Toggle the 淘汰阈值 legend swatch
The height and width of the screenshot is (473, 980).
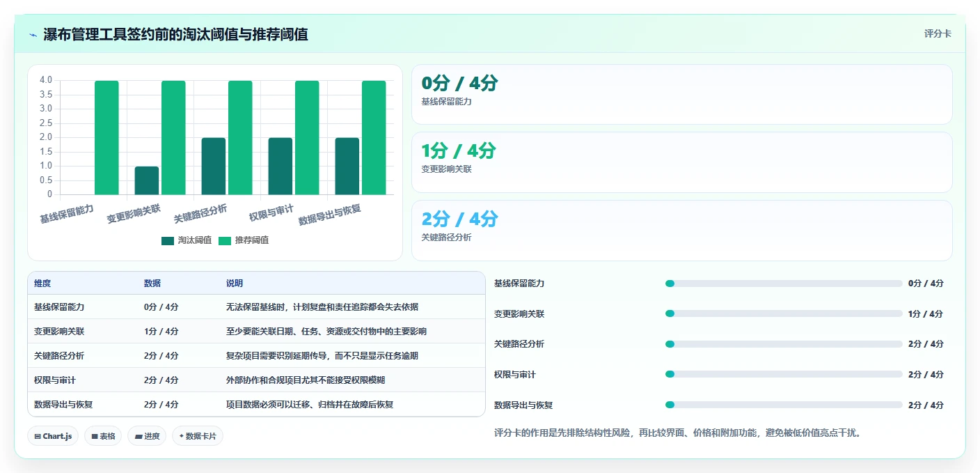click(168, 240)
